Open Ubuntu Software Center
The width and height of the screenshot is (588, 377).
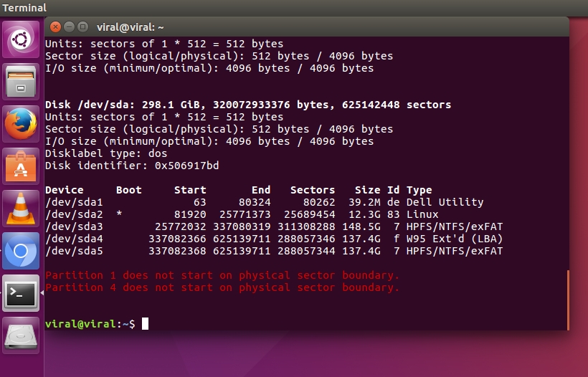21,166
